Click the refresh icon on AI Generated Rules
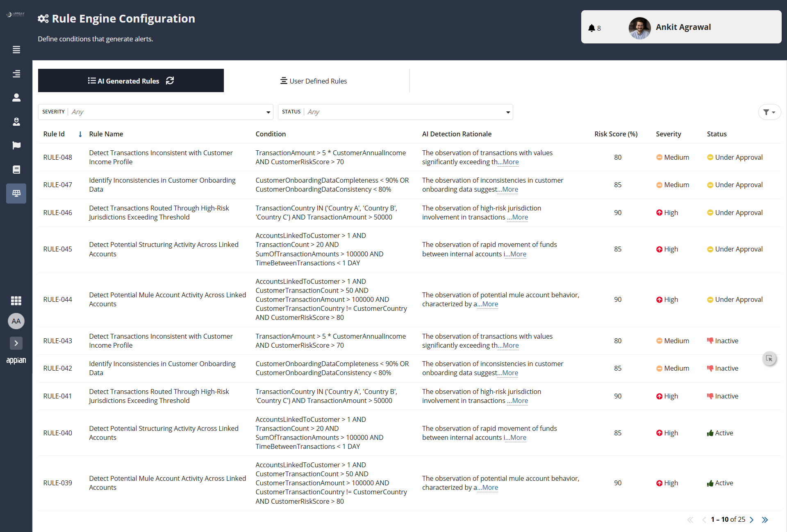The width and height of the screenshot is (787, 532). pos(170,81)
